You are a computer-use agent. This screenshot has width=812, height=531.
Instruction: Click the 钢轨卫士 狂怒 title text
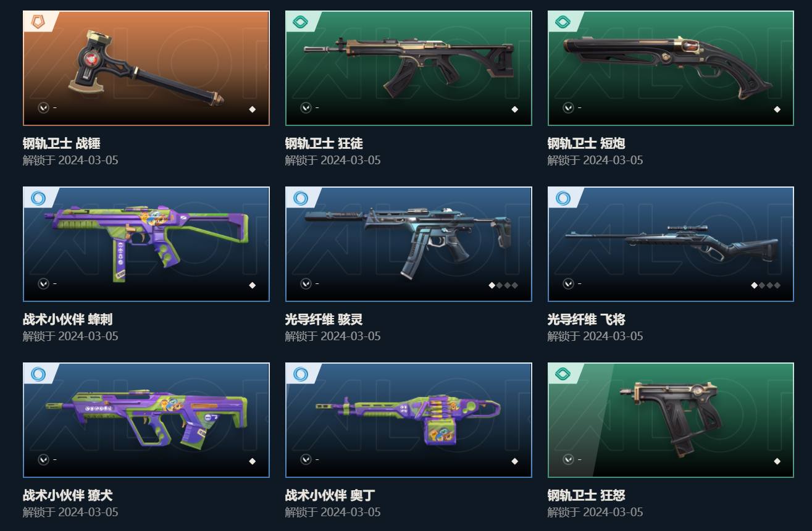586,495
